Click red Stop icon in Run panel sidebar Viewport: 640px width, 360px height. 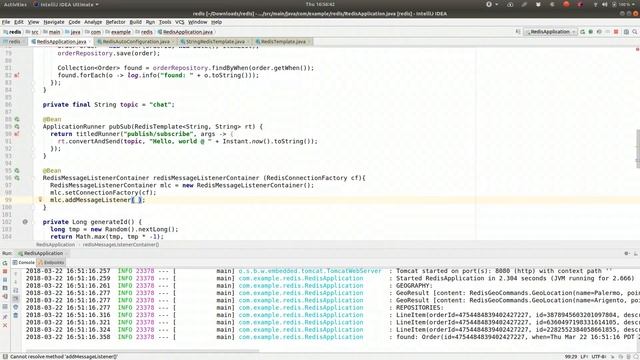(x=5, y=271)
